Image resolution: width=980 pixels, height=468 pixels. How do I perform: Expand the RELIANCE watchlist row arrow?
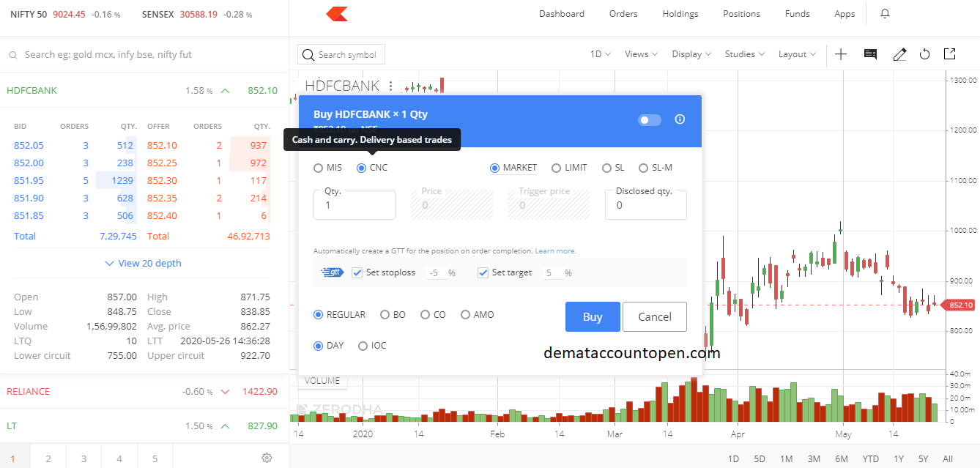225,392
